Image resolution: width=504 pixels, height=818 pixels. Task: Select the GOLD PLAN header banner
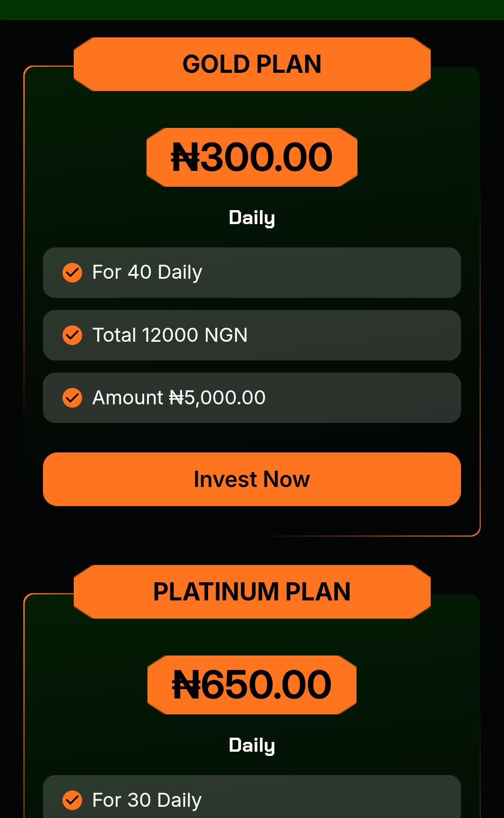click(252, 64)
